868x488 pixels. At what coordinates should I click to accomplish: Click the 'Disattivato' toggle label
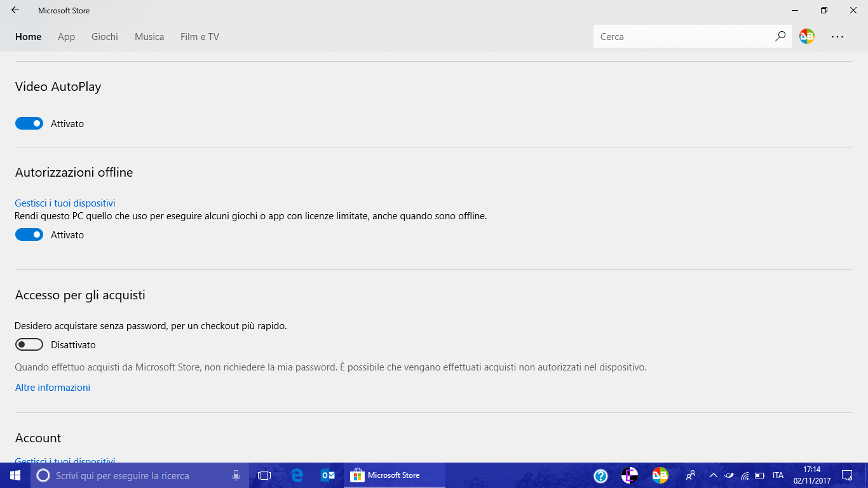[73, 345]
